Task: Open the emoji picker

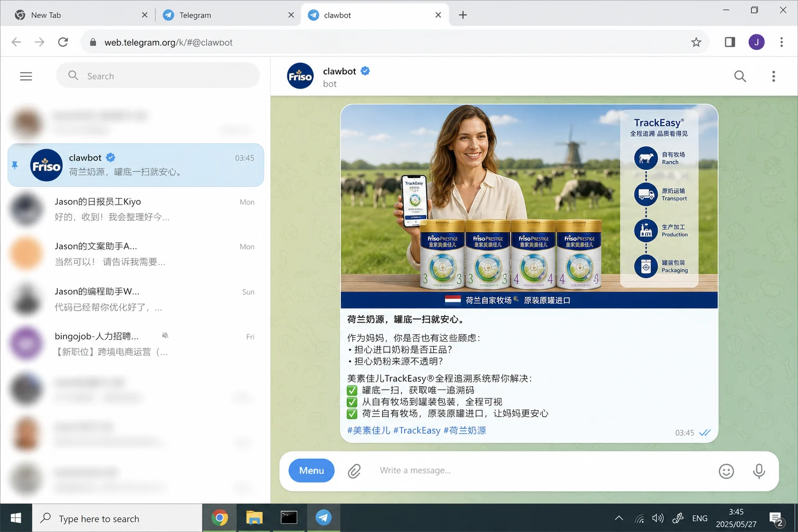Action: 726,471
